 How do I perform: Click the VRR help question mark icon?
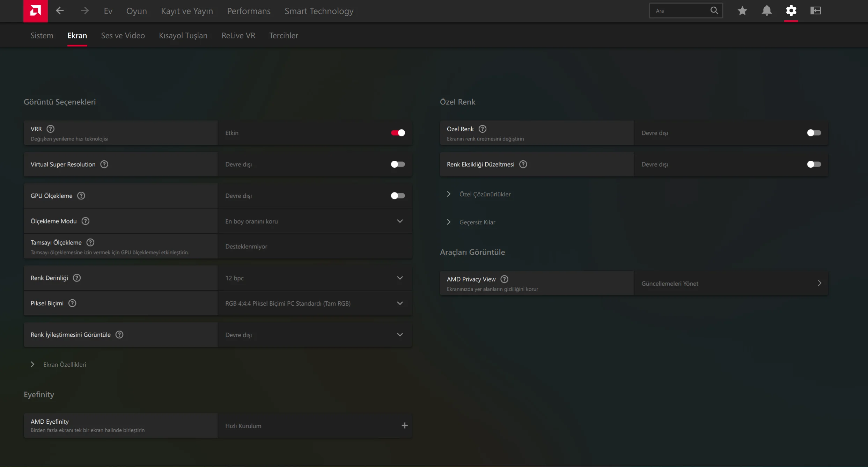[51, 129]
